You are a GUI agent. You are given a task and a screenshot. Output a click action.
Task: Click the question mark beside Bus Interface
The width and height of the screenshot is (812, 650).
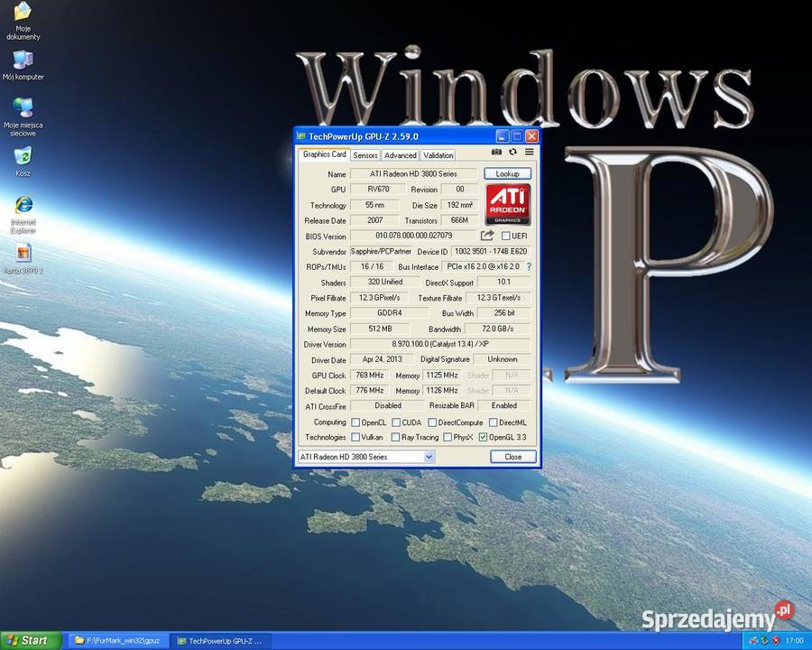click(528, 266)
